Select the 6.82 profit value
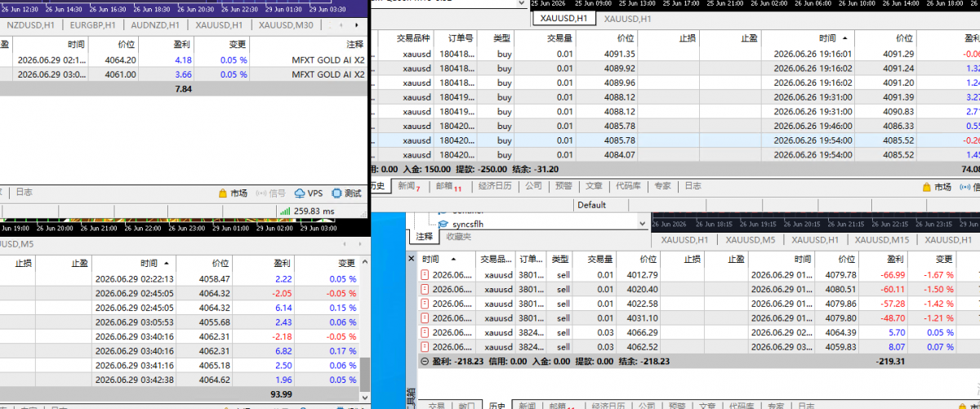 [282, 351]
